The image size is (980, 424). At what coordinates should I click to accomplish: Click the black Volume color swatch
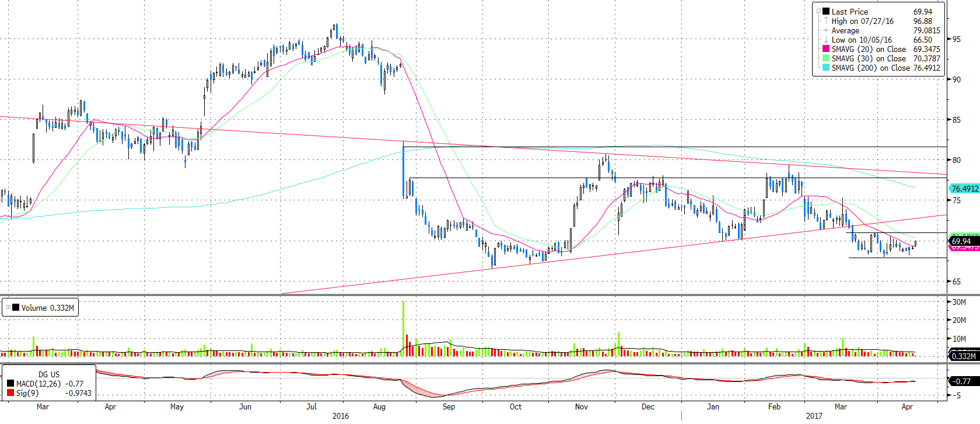16,307
